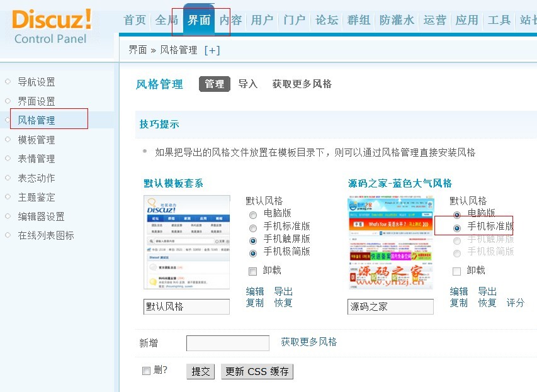The height and width of the screenshot is (392, 537).
Task: Click 编辑 link for 源码之家 style
Action: pos(459,291)
